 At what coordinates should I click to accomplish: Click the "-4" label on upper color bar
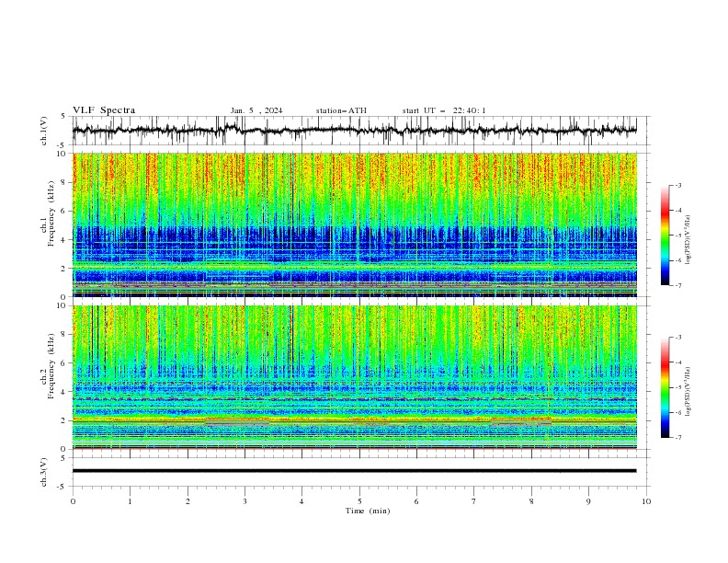tap(677, 211)
